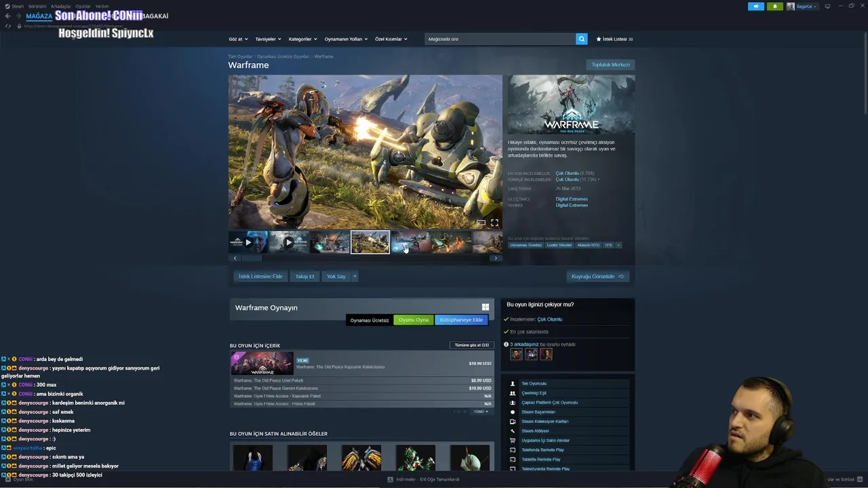
Task: Open the arrow dropdown next to Yok Say
Action: click(x=354, y=277)
